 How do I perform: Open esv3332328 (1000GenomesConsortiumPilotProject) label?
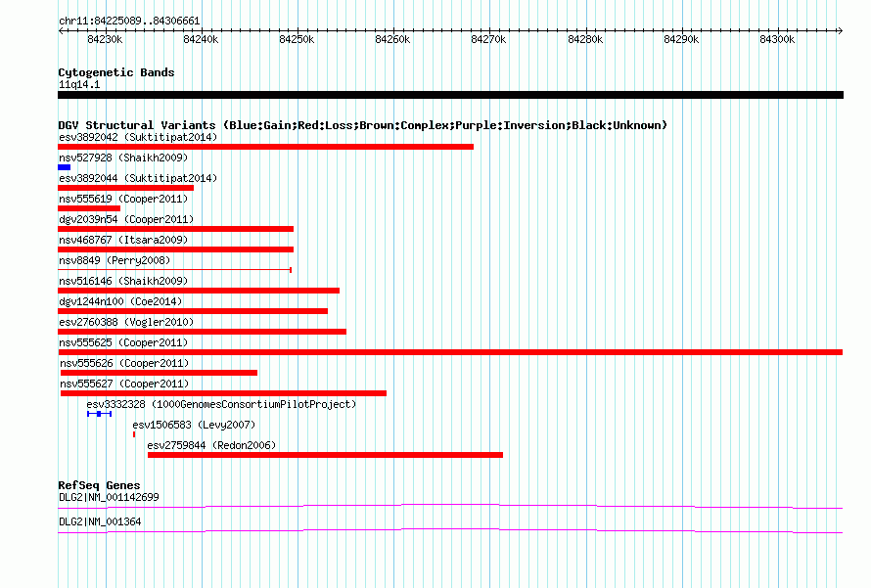[x=221, y=404]
